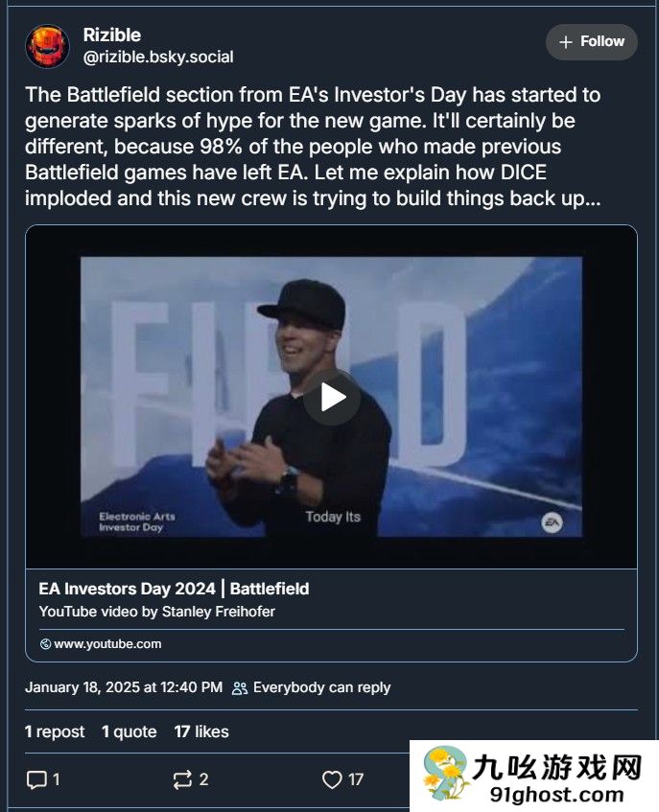This screenshot has width=659, height=812.
Task: Click the people icon beside Everybody can reply
Action: (x=240, y=687)
